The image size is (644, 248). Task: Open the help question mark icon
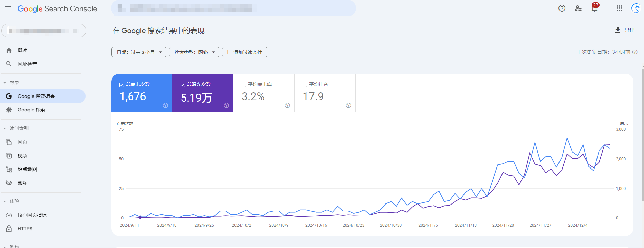(x=562, y=8)
